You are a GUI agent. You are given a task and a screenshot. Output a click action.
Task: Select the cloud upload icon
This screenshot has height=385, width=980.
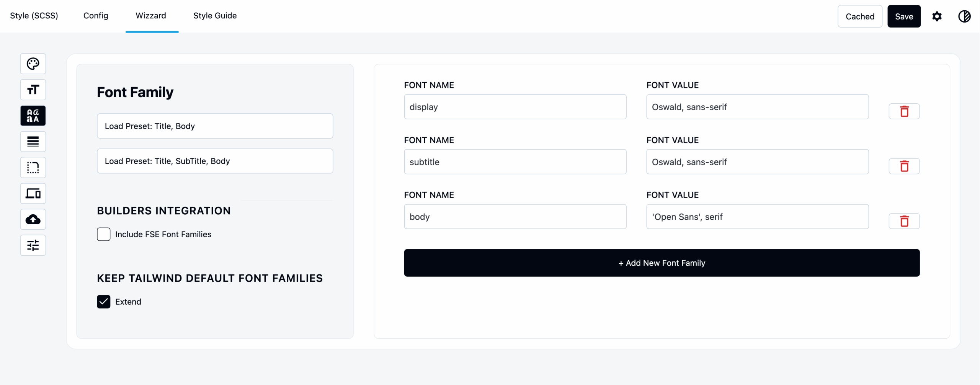pyautogui.click(x=33, y=219)
